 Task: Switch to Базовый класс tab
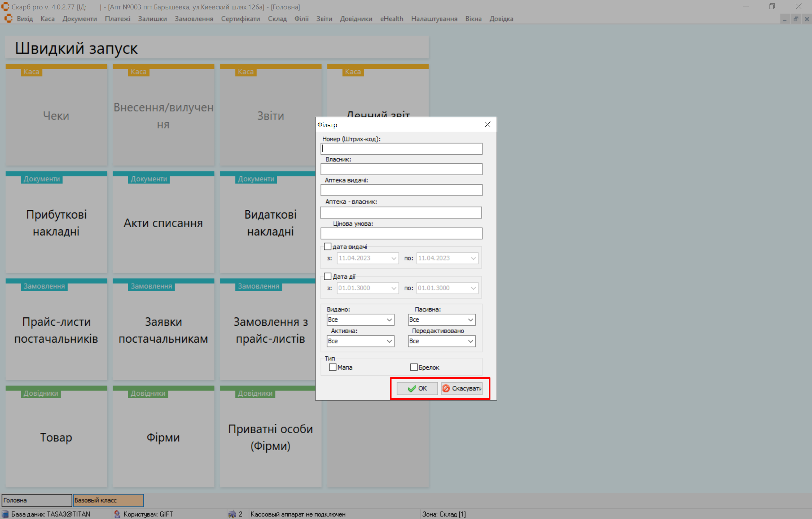point(108,500)
